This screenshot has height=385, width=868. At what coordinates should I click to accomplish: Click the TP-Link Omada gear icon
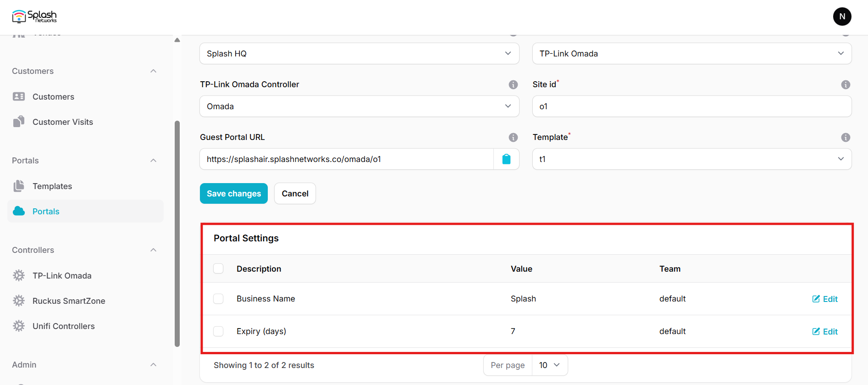pyautogui.click(x=19, y=275)
